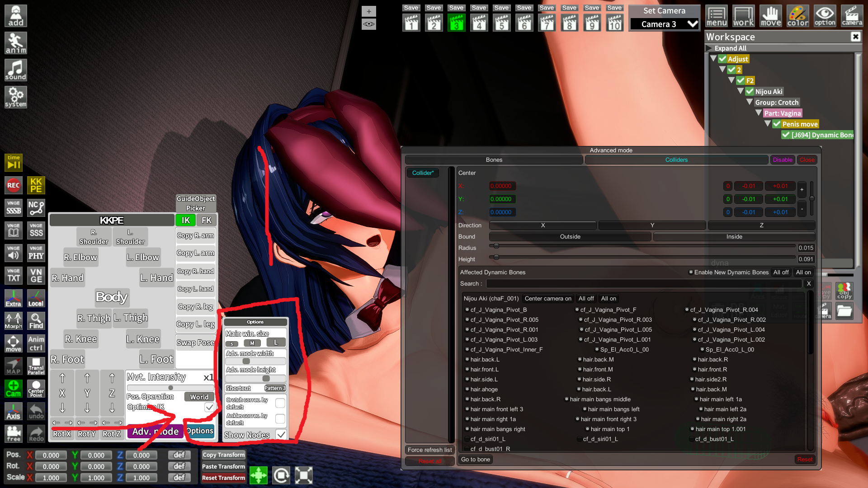Click the KKPE plugin icon
Image resolution: width=868 pixels, height=488 pixels.
point(36,185)
